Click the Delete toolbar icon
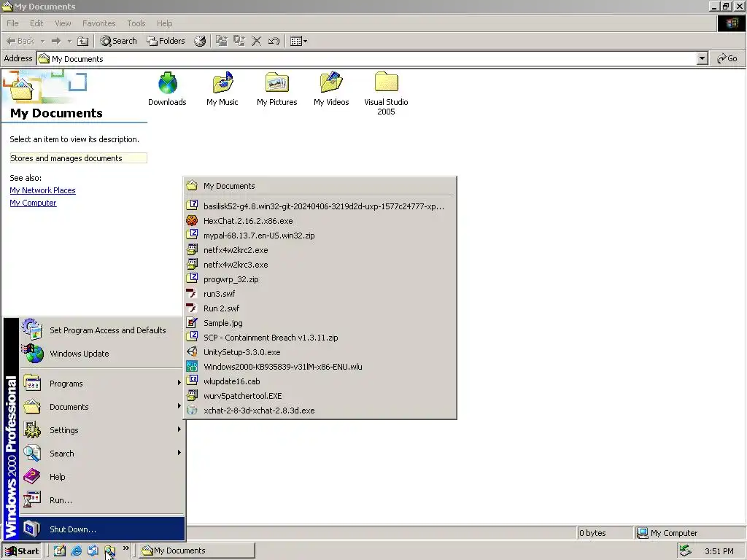 tap(256, 41)
